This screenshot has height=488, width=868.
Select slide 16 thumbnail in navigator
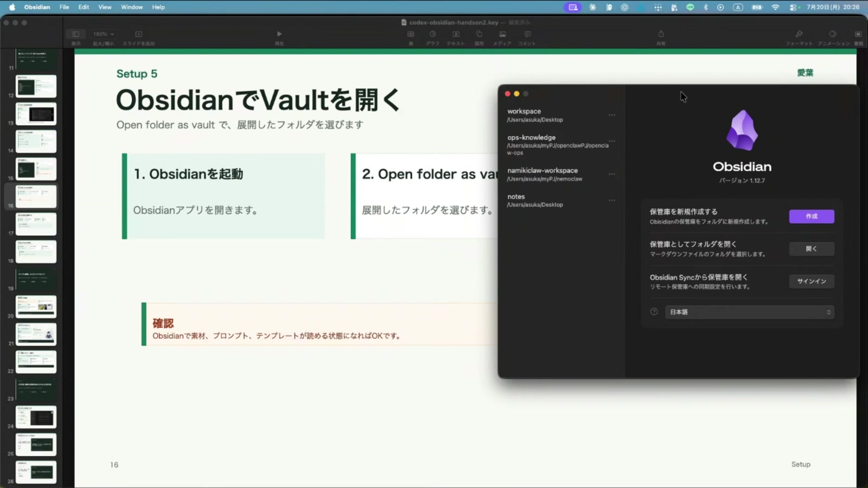point(36,196)
